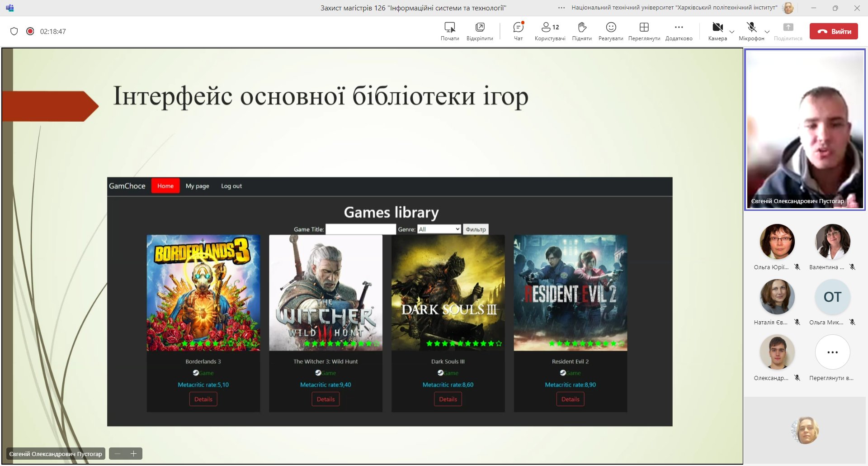Click the Pop out (Відкріпити) icon

click(x=480, y=31)
